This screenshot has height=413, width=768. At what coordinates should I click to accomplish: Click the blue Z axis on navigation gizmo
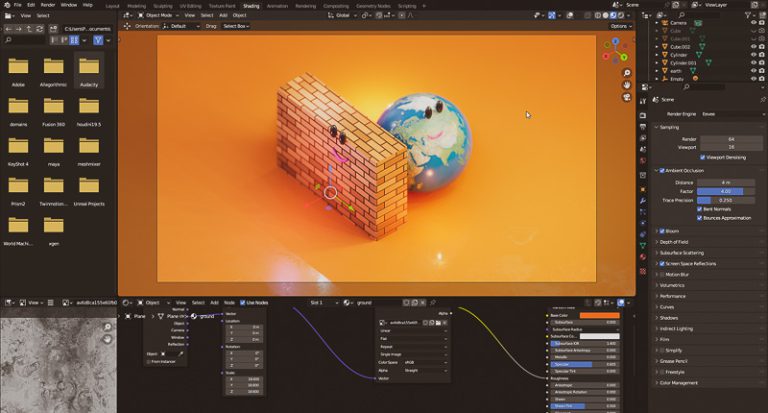tap(615, 42)
